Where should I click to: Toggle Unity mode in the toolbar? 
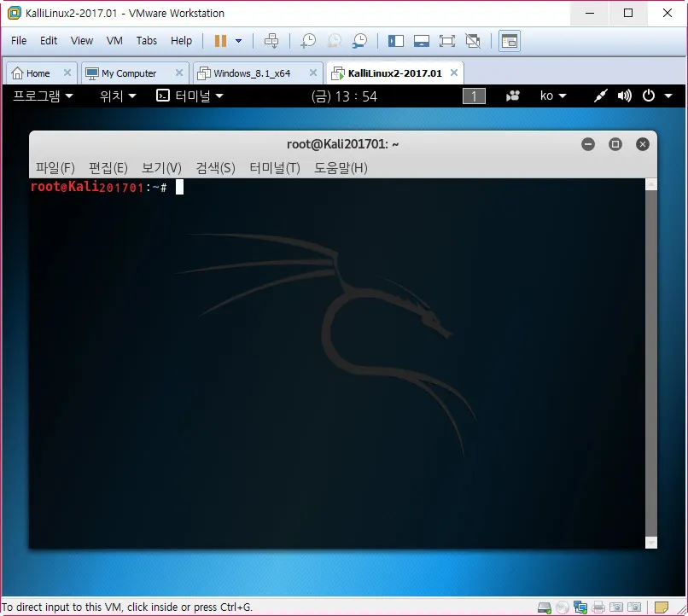coord(473,41)
